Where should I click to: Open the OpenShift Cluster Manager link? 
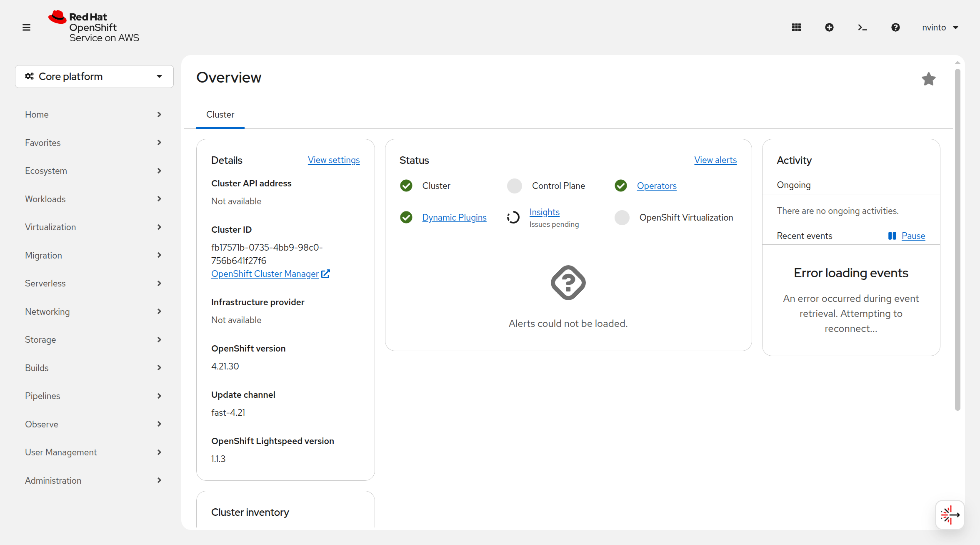tap(265, 274)
